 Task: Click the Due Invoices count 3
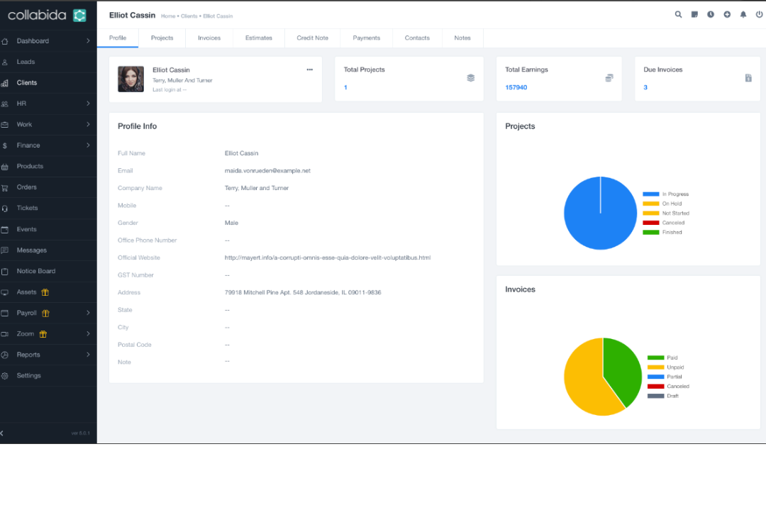click(x=645, y=87)
